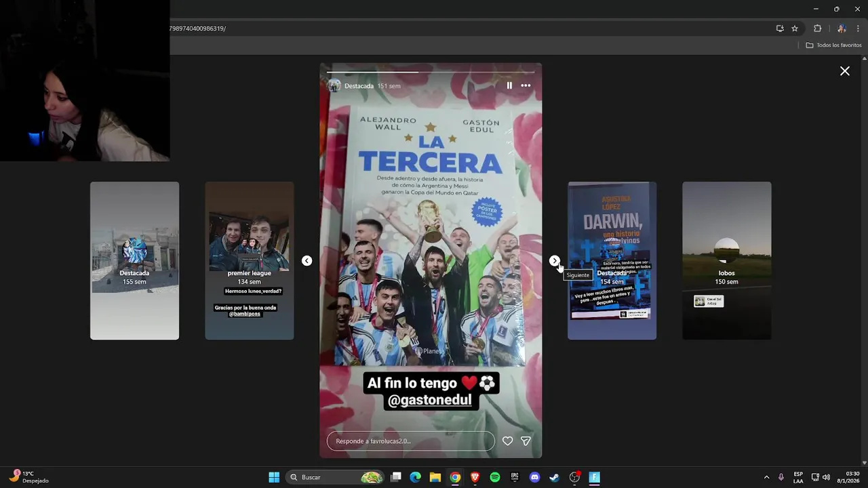Open the premier league highlight thumbnail

[250, 261]
